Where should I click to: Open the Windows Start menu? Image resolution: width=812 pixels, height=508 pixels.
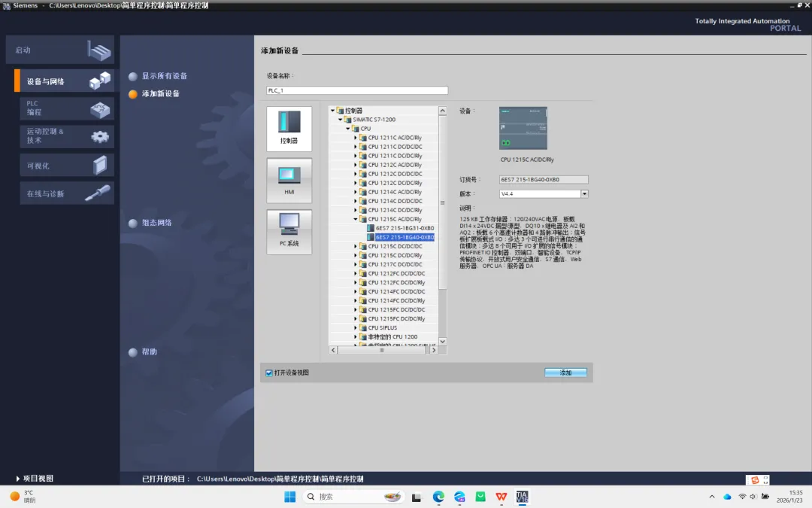[290, 497]
